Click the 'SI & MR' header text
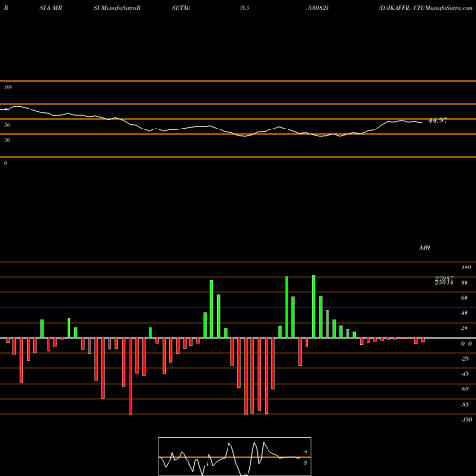Screen dimensions: 476x476 click(x=50, y=8)
